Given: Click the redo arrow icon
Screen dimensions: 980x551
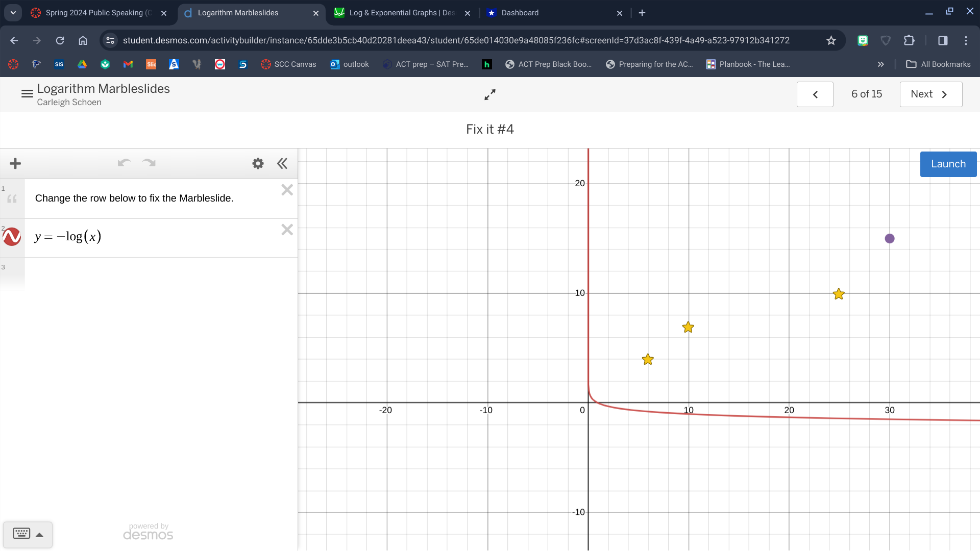Looking at the screenshot, I should click(148, 163).
